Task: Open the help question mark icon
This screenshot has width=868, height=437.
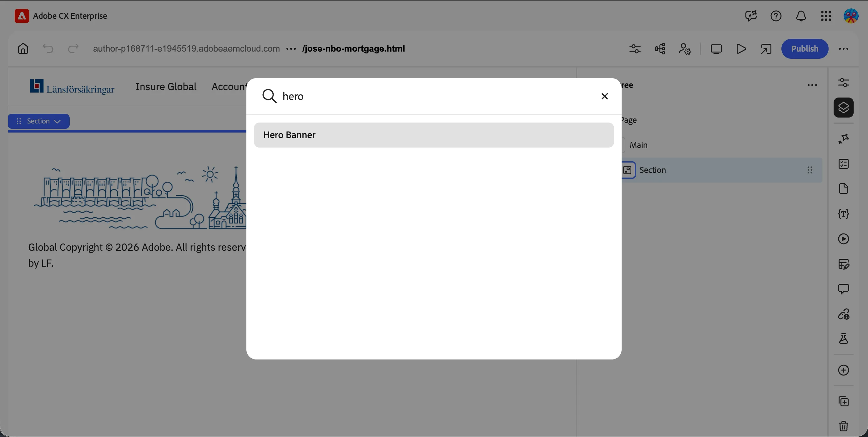Action: (x=776, y=16)
